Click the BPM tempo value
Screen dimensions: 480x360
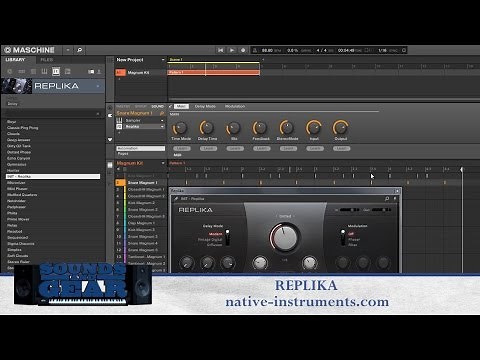[x=268, y=50]
